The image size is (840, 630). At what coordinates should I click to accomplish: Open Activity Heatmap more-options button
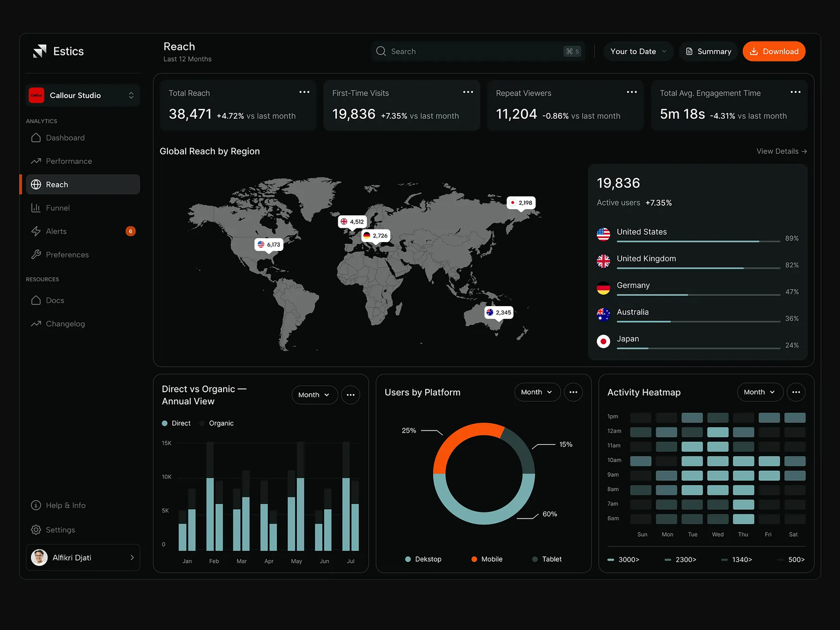click(x=796, y=392)
